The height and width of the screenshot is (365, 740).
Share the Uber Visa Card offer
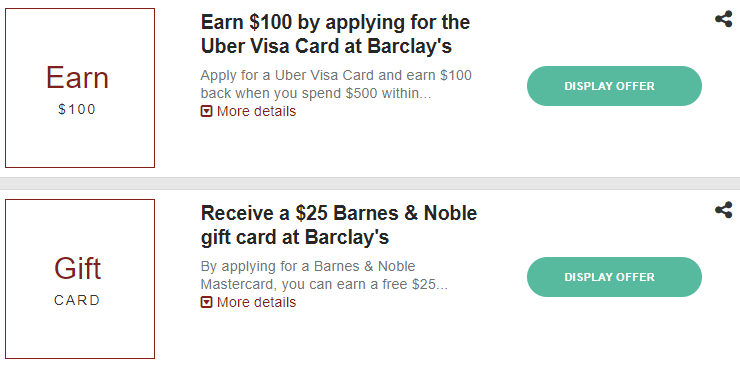(x=723, y=19)
